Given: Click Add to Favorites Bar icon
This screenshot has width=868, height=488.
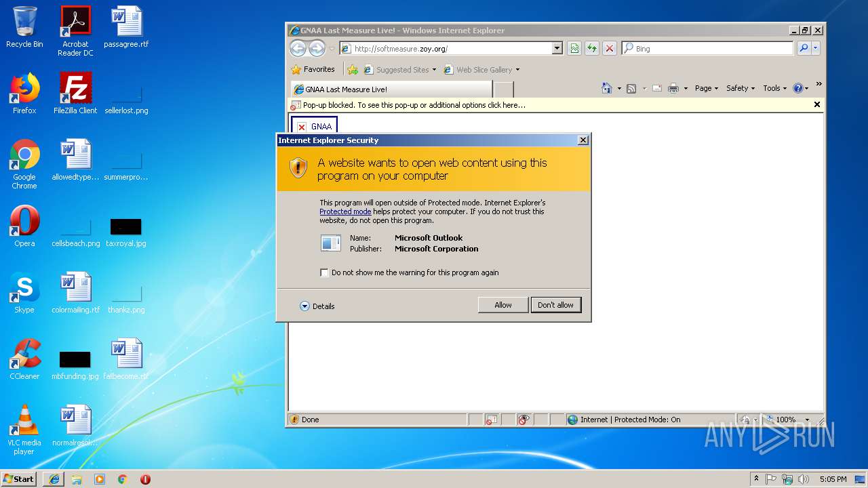Looking at the screenshot, I should tap(353, 69).
